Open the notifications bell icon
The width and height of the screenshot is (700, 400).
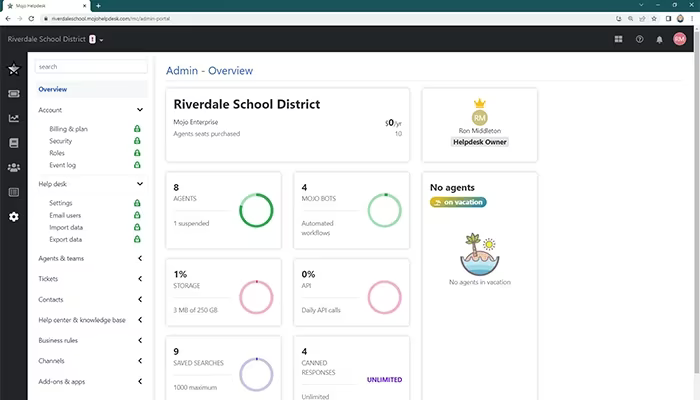point(659,39)
